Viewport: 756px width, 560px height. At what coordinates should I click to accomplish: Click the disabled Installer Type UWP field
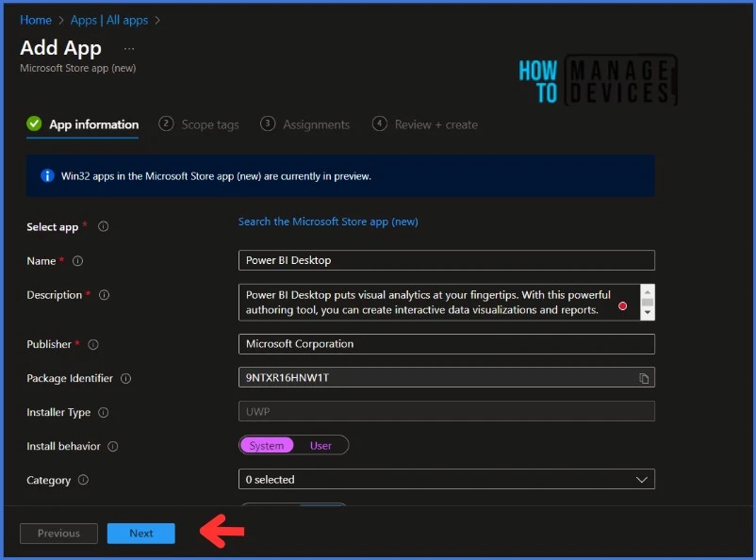click(447, 411)
